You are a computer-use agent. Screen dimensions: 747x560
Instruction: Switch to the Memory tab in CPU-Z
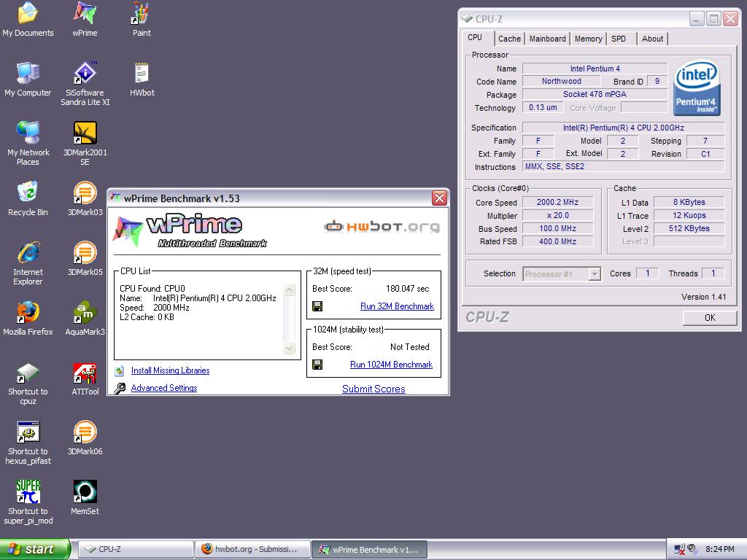click(x=588, y=39)
